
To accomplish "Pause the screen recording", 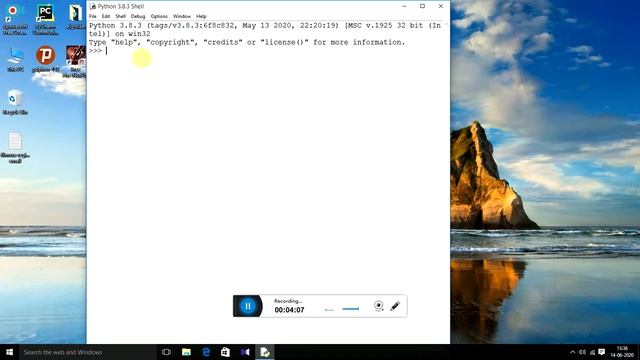I will 248,306.
